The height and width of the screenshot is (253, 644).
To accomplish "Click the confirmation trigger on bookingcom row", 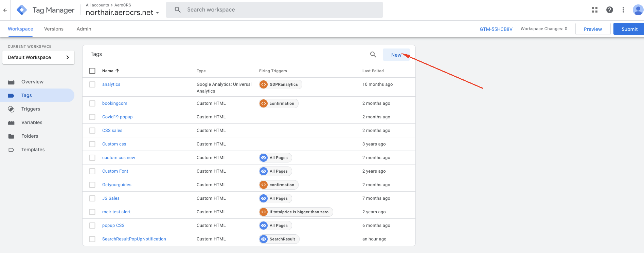I will (279, 103).
